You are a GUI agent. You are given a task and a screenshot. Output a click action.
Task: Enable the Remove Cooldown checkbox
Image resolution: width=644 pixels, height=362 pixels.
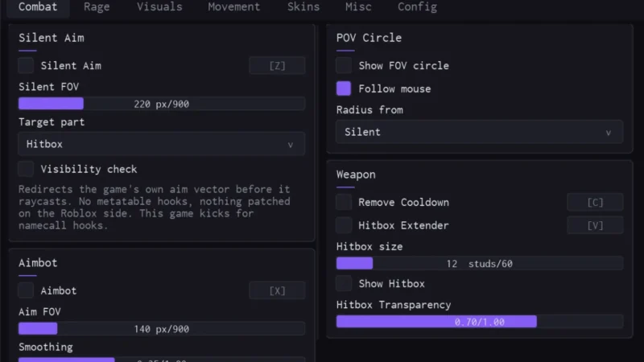pos(344,203)
